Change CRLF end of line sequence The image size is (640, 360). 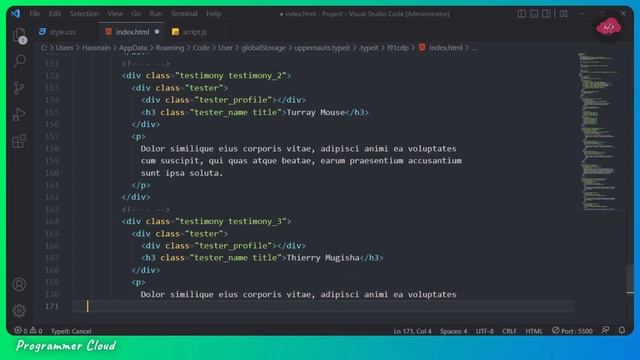coord(509,331)
